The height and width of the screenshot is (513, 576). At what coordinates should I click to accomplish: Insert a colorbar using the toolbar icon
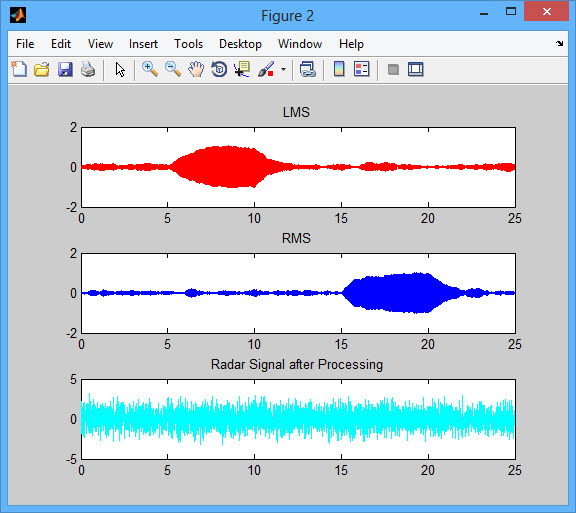click(x=339, y=69)
